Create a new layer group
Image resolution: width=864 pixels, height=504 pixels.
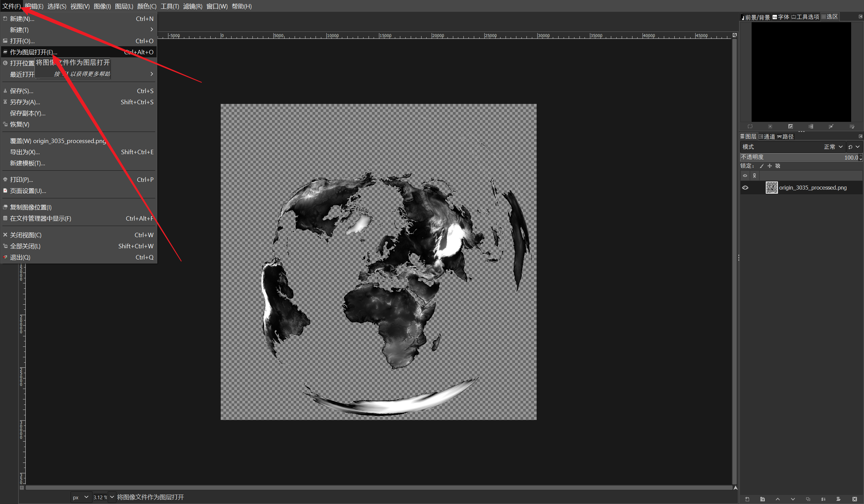coord(762,499)
